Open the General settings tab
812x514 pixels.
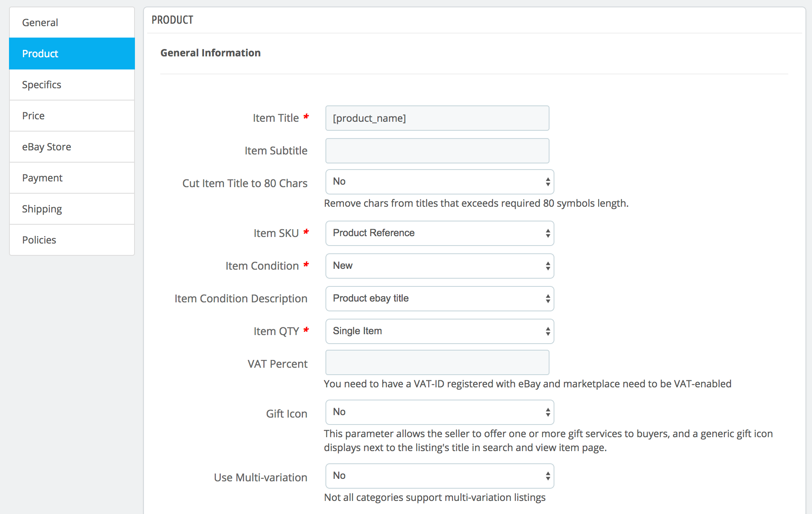coord(72,22)
